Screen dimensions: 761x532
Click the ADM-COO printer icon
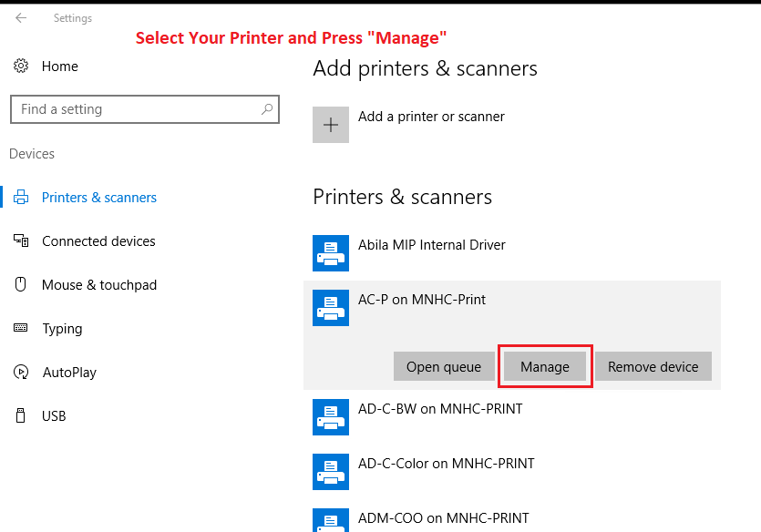(x=331, y=521)
